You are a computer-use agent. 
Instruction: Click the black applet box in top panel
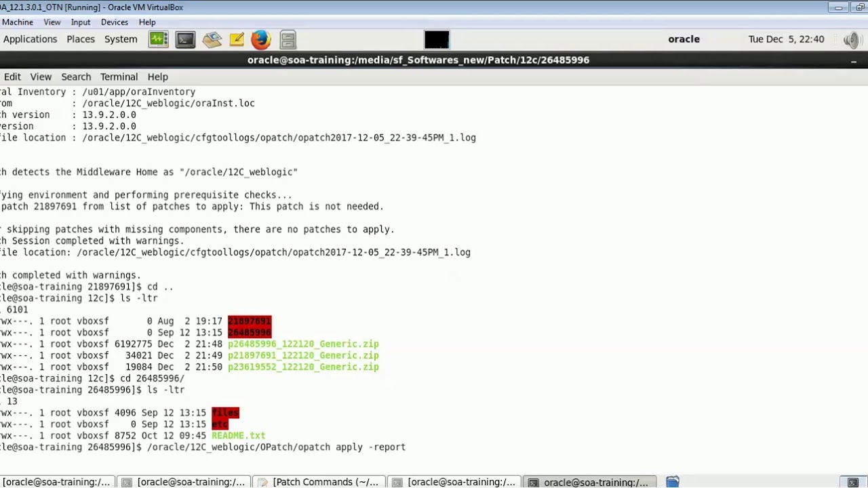tap(437, 39)
